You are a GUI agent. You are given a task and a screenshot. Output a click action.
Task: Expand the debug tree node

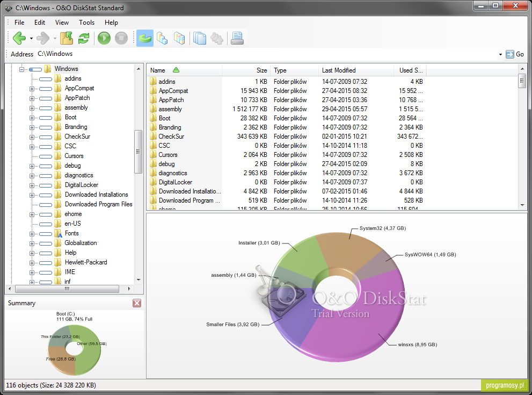[32, 166]
